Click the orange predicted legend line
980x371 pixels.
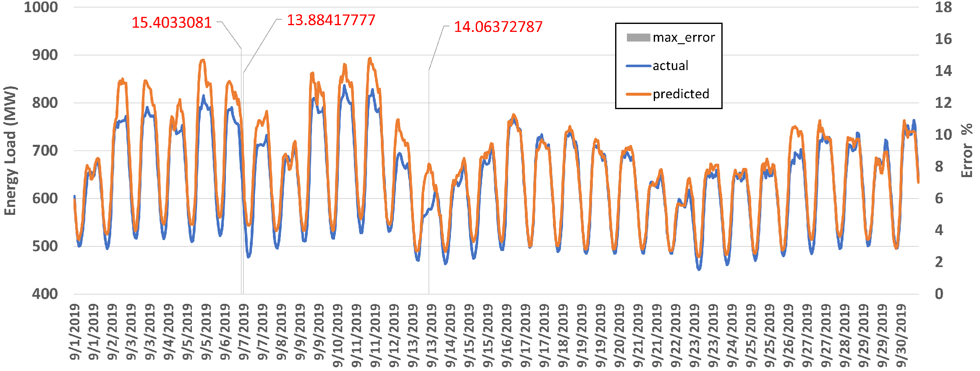[x=638, y=94]
